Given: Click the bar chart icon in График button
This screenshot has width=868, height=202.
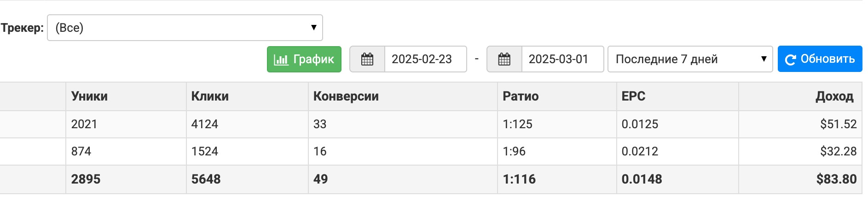Looking at the screenshot, I should (281, 59).
